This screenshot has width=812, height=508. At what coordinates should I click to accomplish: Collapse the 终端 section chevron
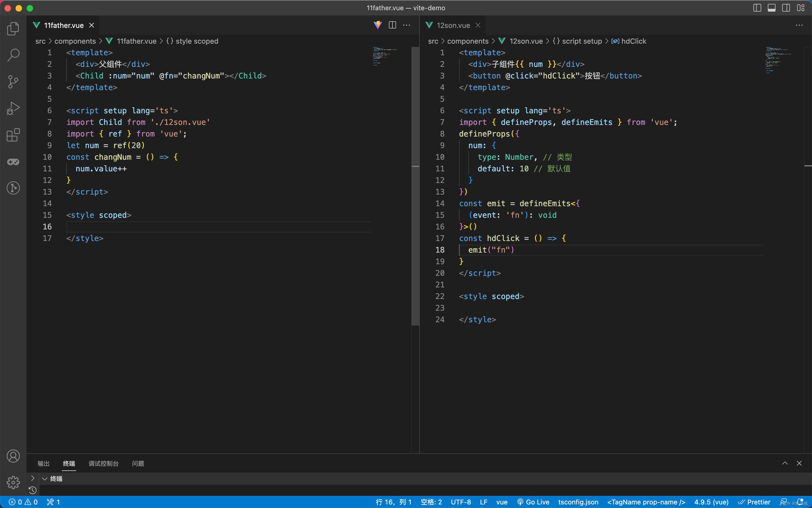click(x=44, y=479)
